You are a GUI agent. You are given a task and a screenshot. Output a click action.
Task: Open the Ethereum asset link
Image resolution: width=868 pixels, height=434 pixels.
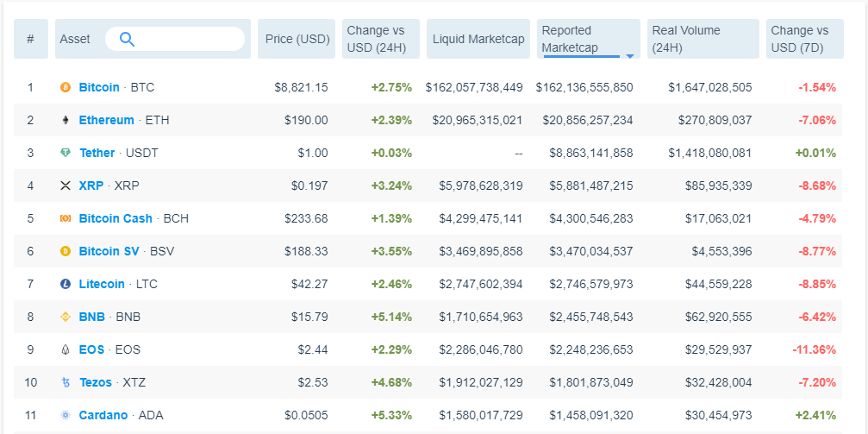106,120
